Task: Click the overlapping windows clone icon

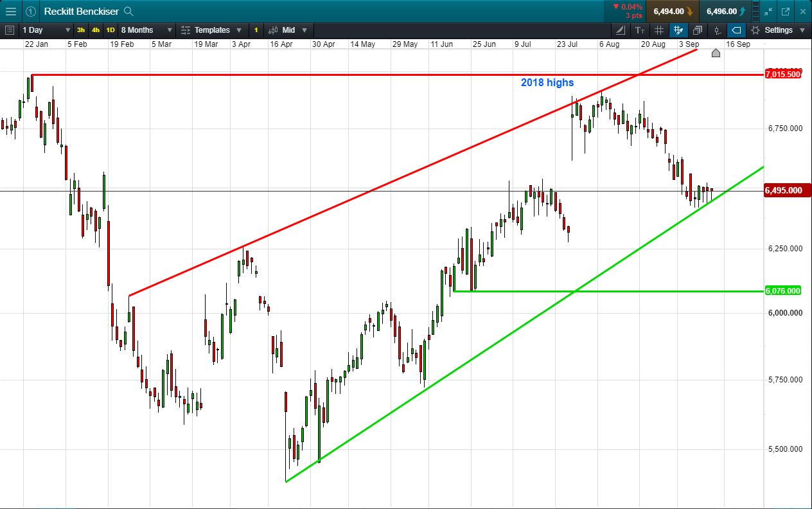Action: tap(698, 30)
